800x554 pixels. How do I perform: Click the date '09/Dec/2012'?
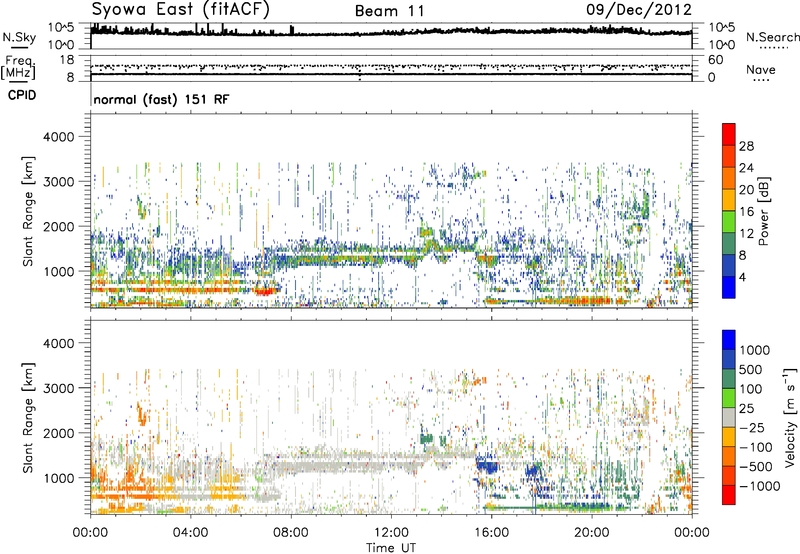[639, 10]
